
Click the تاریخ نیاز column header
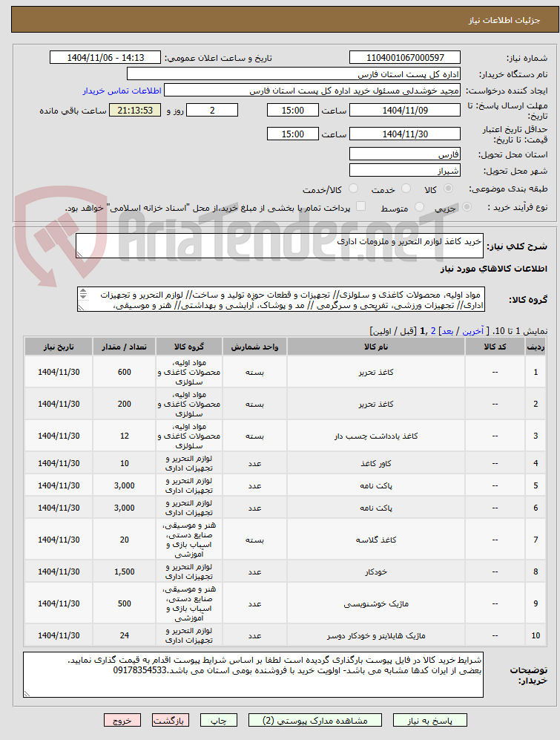coord(59,347)
